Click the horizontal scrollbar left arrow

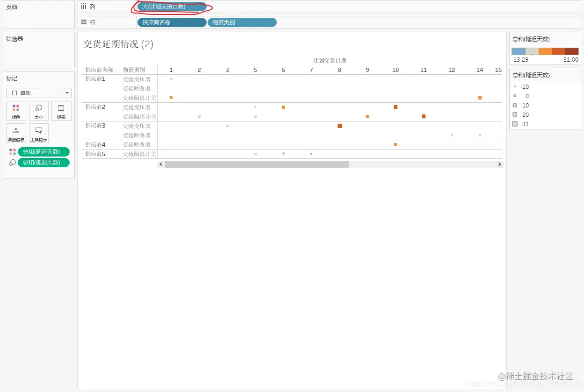pos(161,164)
